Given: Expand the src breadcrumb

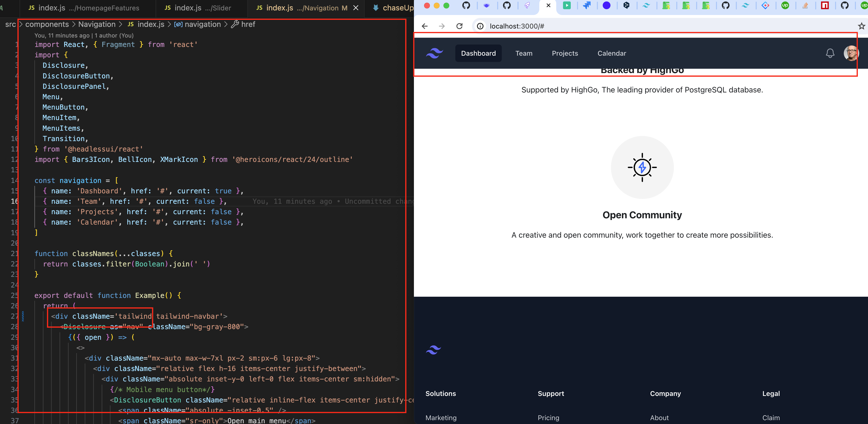Looking at the screenshot, I should pos(10,24).
